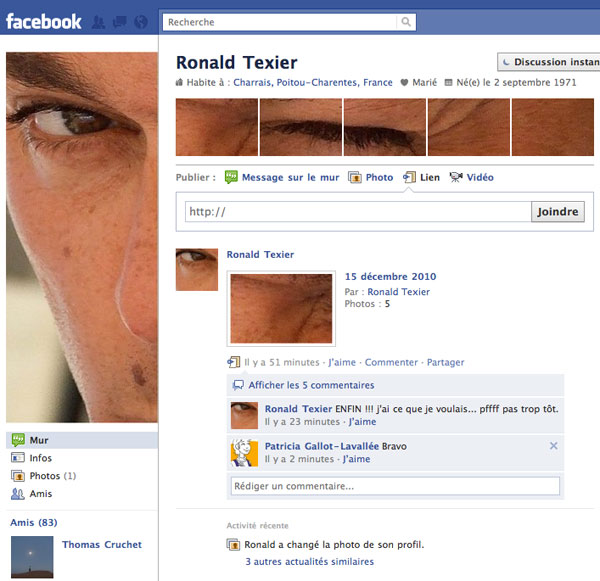The width and height of the screenshot is (600, 581).
Task: Click the Facebook logo
Action: [x=44, y=21]
